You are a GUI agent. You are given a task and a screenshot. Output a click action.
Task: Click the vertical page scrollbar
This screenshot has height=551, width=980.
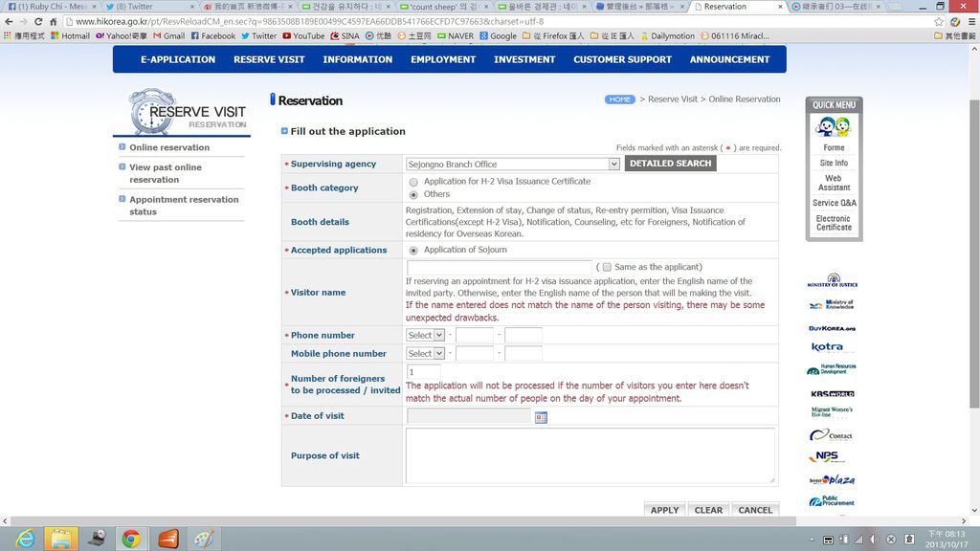(x=974, y=253)
